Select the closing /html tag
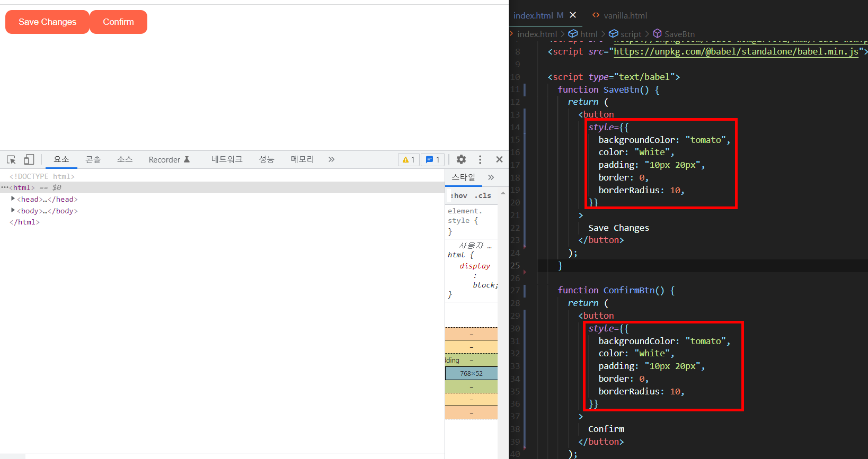 tap(24, 222)
